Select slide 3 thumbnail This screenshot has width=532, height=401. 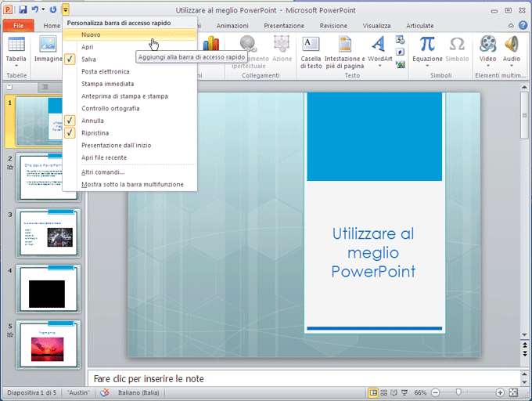coord(49,233)
